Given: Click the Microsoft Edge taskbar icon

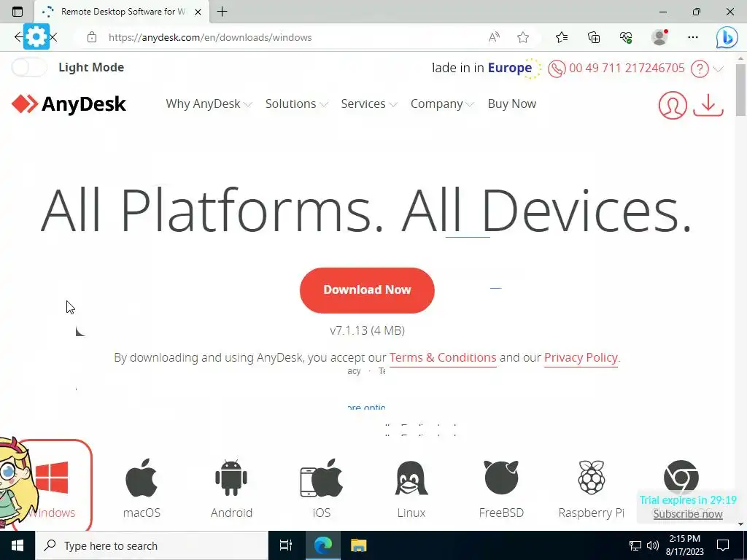Looking at the screenshot, I should tap(322, 545).
